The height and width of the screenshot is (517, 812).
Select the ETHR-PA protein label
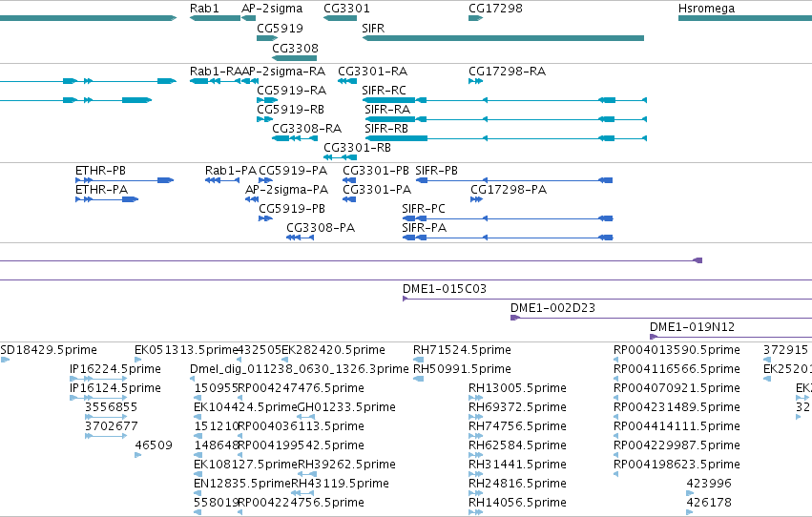[101, 190]
